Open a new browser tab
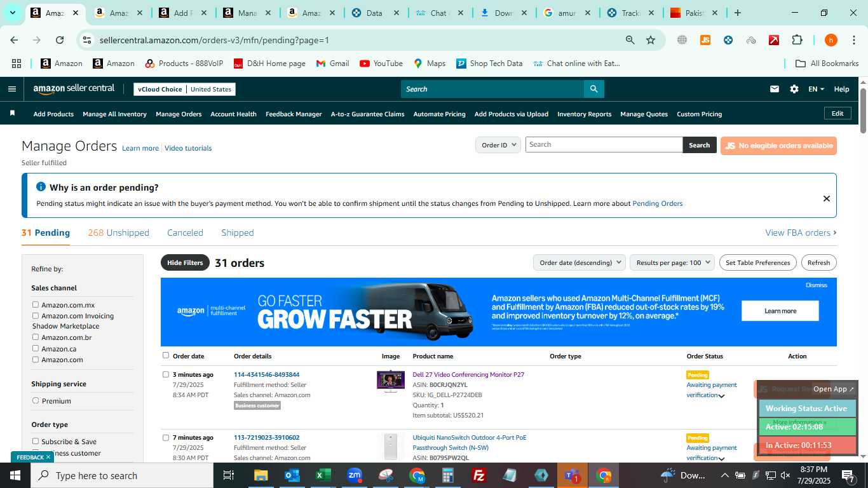Image resolution: width=868 pixels, height=488 pixels. point(737,13)
